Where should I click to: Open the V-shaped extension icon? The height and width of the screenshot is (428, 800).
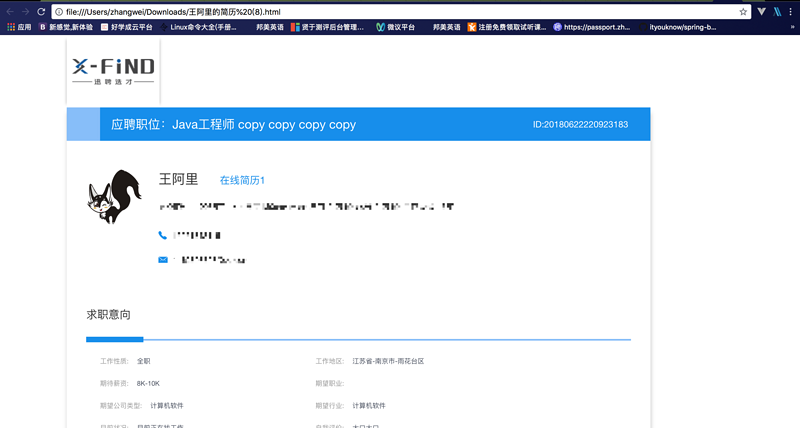(761, 12)
